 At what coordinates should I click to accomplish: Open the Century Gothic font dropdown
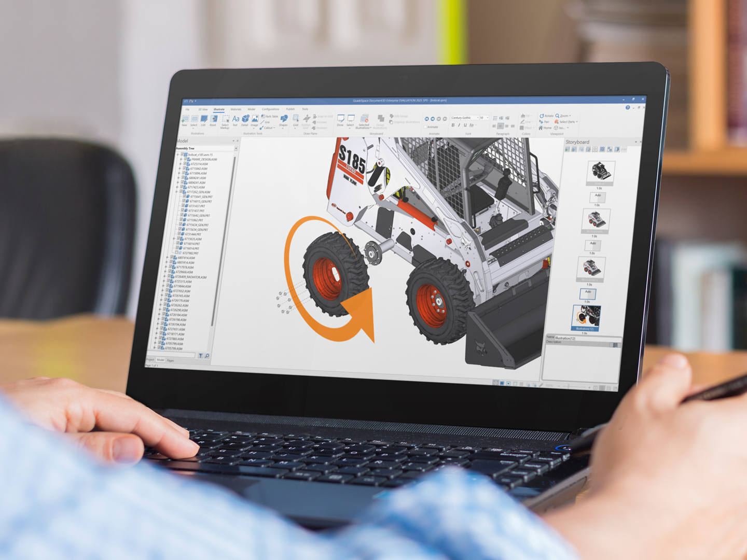pyautogui.click(x=477, y=118)
